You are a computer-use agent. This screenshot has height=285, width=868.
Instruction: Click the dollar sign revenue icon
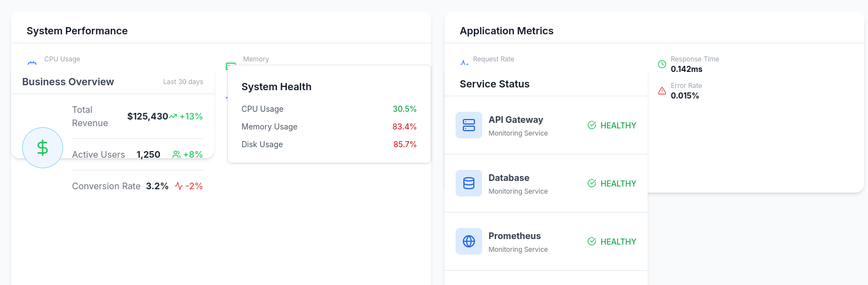tap(43, 148)
